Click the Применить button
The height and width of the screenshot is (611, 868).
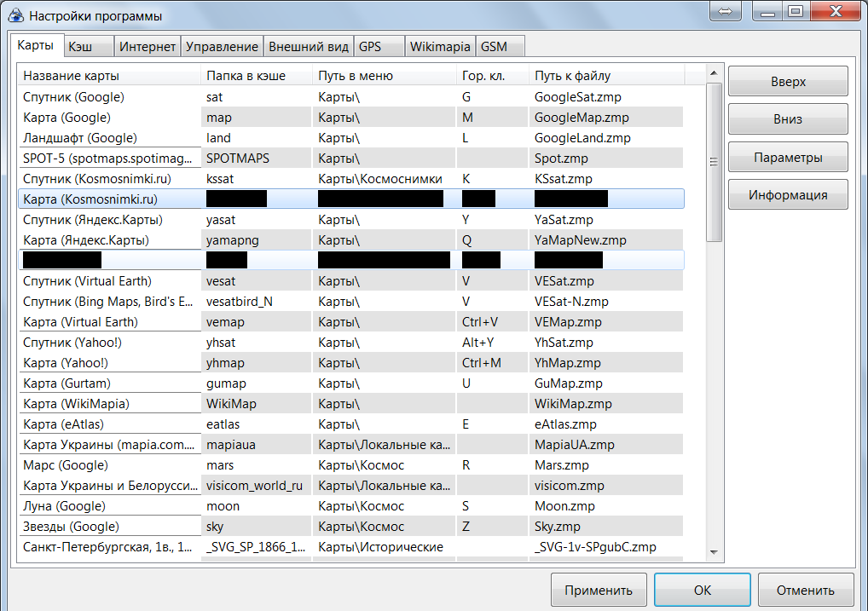coord(598,590)
